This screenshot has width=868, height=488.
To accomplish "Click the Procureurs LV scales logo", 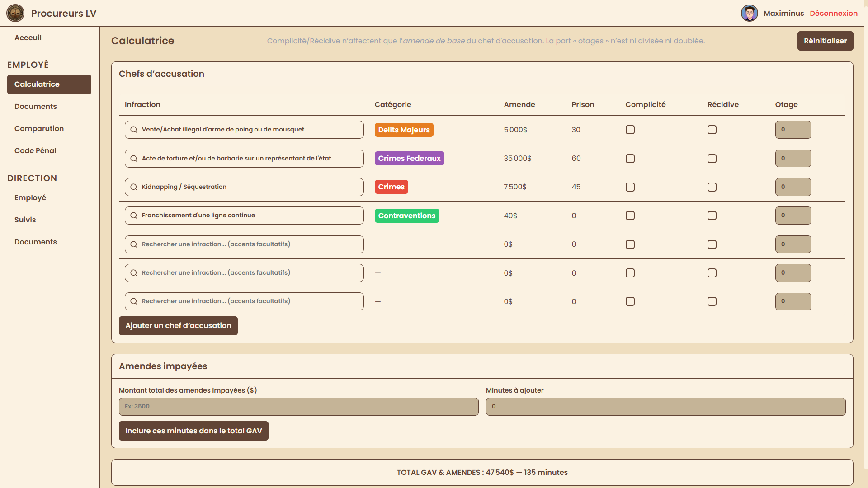I will pos(15,13).
